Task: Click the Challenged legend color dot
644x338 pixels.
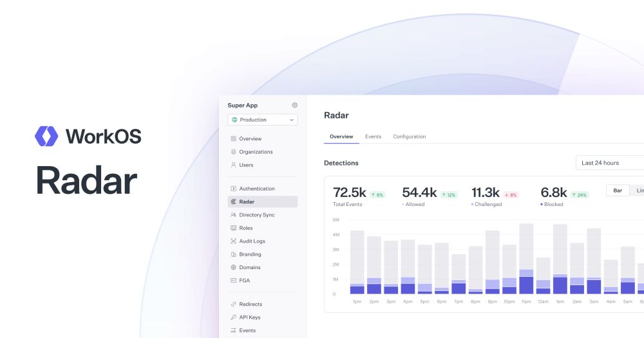Action: 472,205
